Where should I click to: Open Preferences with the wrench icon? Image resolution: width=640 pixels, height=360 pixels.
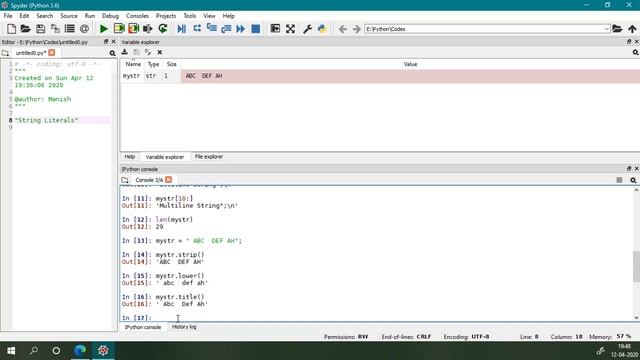(x=307, y=29)
